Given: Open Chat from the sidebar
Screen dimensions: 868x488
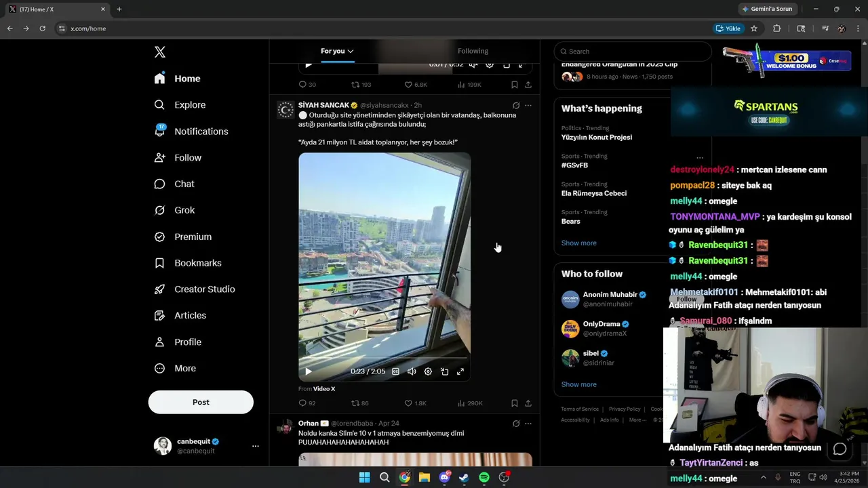Looking at the screenshot, I should 174,184.
